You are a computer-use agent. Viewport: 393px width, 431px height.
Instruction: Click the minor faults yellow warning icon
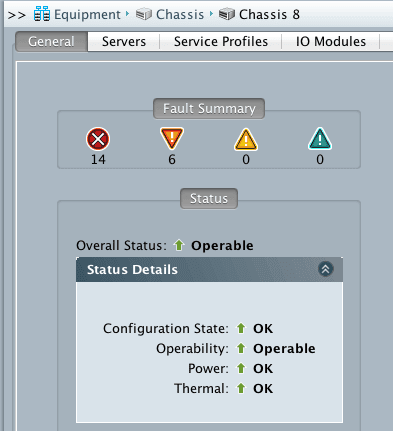coord(246,139)
